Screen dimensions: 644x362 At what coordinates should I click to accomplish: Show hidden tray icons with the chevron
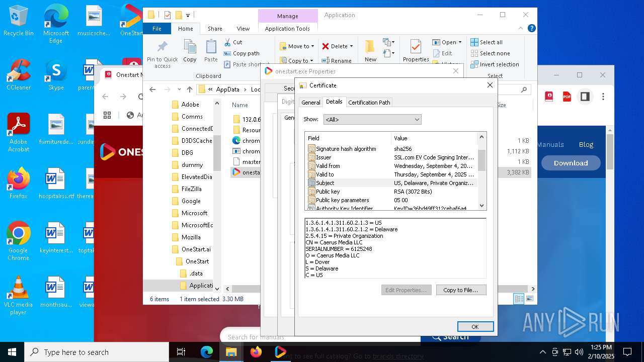542,352
